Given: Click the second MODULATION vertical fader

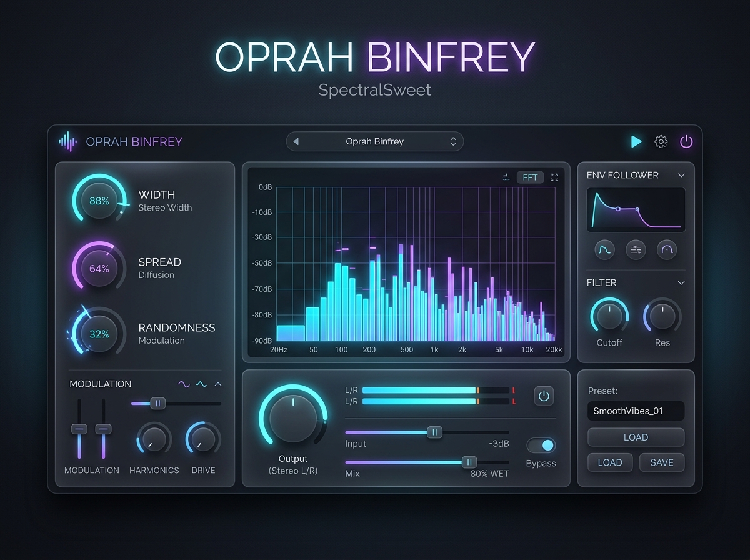Looking at the screenshot, I should 104,429.
